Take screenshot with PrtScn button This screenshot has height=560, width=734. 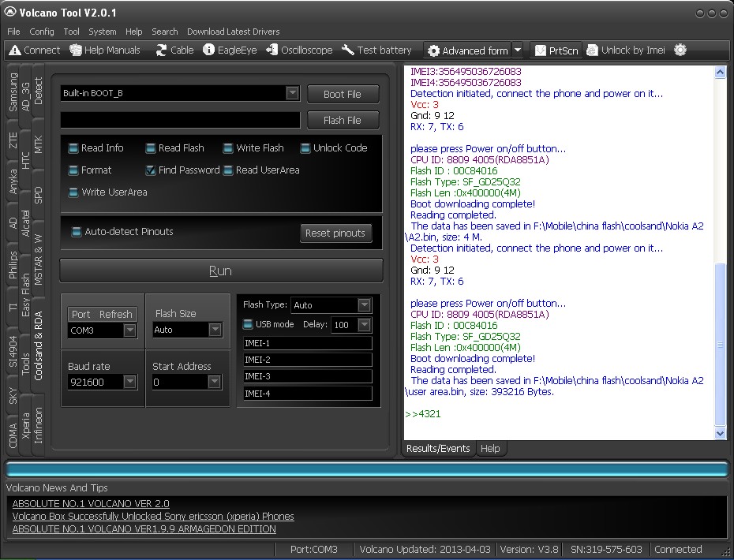click(556, 50)
